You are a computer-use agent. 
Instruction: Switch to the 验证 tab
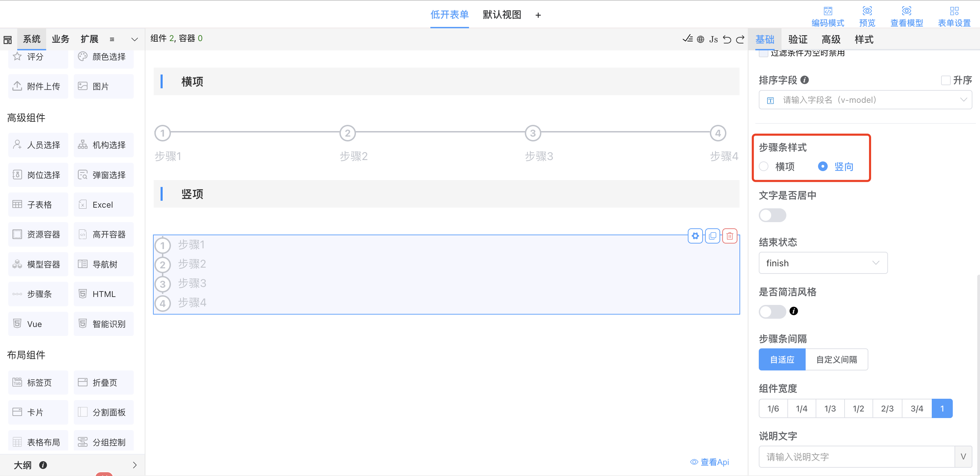[798, 39]
